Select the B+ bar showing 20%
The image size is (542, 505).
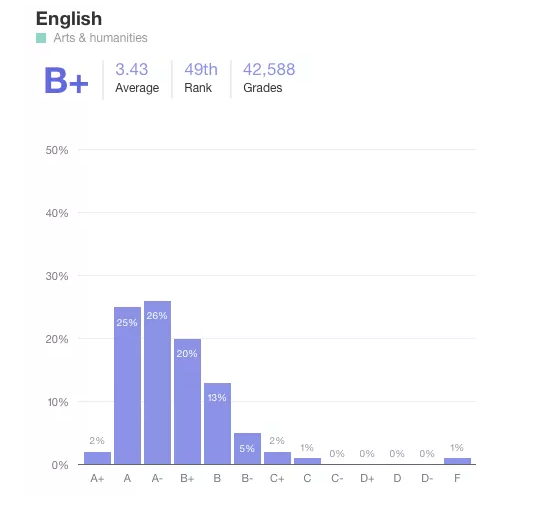187,402
